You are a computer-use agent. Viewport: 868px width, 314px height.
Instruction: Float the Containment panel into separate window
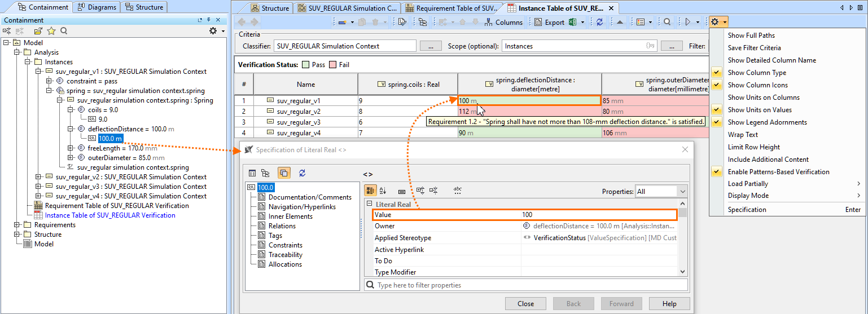pyautogui.click(x=200, y=20)
